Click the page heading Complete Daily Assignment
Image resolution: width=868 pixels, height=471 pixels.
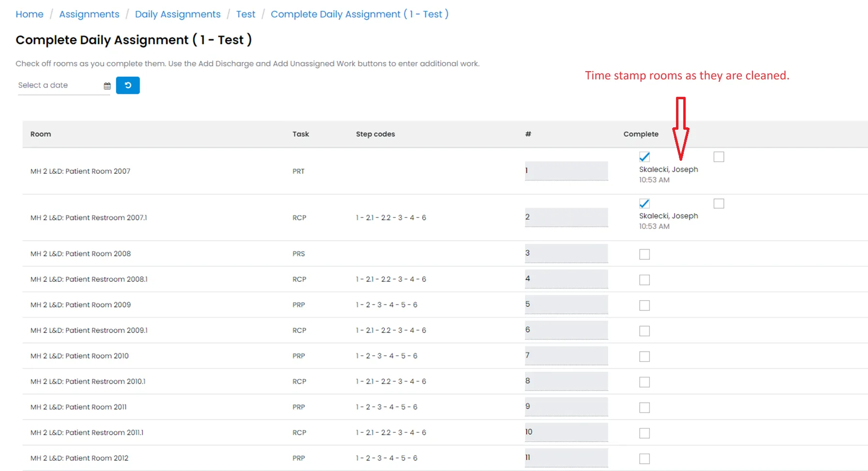coord(133,40)
